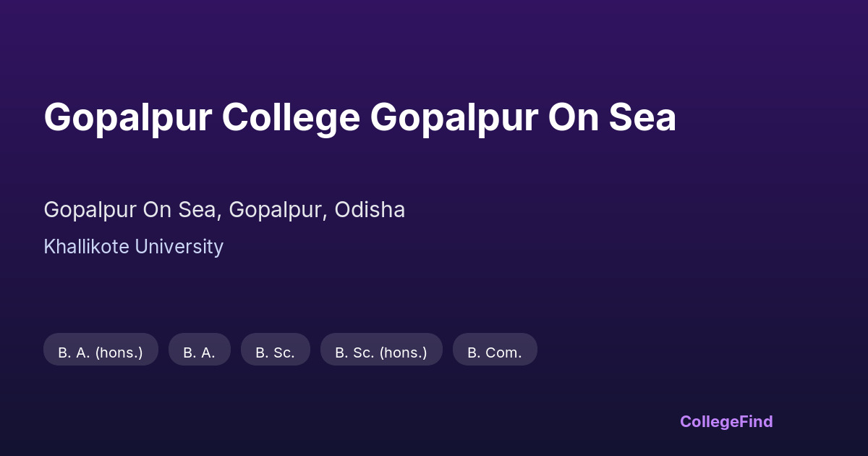The height and width of the screenshot is (456, 868).
Task: Click the Gopalpur On Sea, Gopalpur, Odisha address
Action: [x=224, y=210]
